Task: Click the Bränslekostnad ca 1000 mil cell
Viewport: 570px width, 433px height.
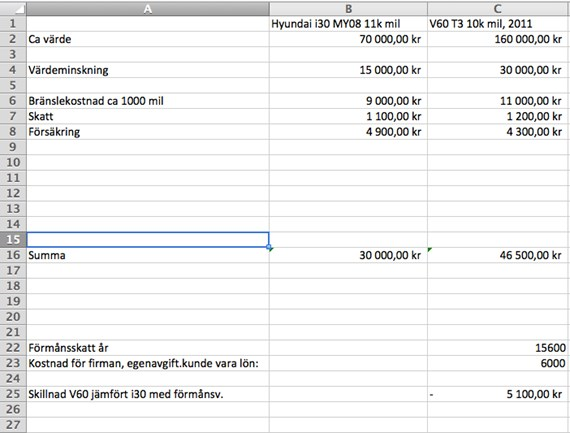Action: (148, 101)
